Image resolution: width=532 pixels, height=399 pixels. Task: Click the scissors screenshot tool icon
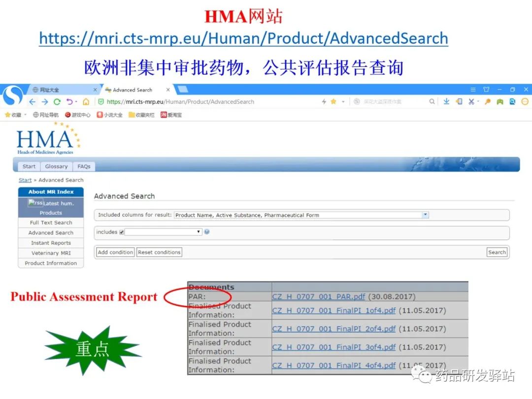(471, 101)
